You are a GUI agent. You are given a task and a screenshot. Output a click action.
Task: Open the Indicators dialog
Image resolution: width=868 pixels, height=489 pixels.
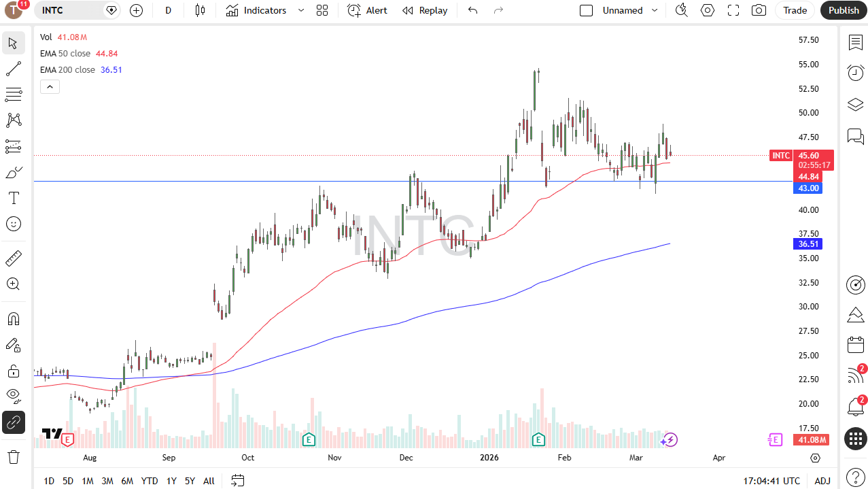point(256,10)
